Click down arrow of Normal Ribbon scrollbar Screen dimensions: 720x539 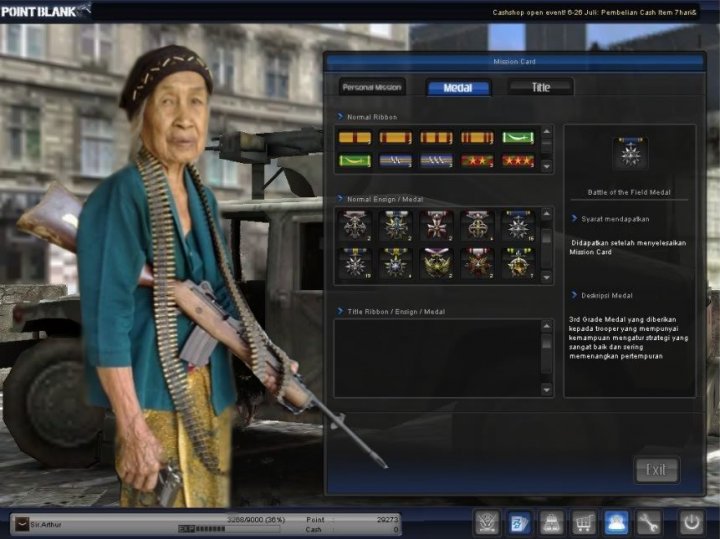point(546,166)
